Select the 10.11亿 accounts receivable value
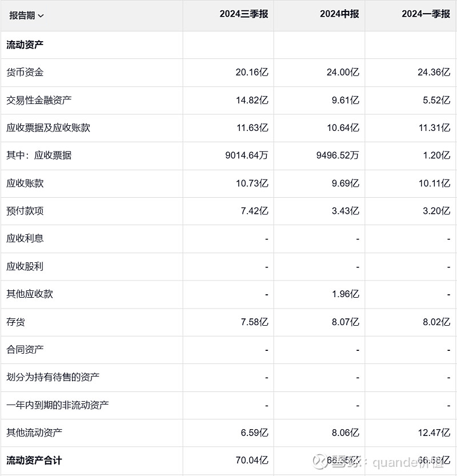The height and width of the screenshot is (476, 457). point(434,183)
